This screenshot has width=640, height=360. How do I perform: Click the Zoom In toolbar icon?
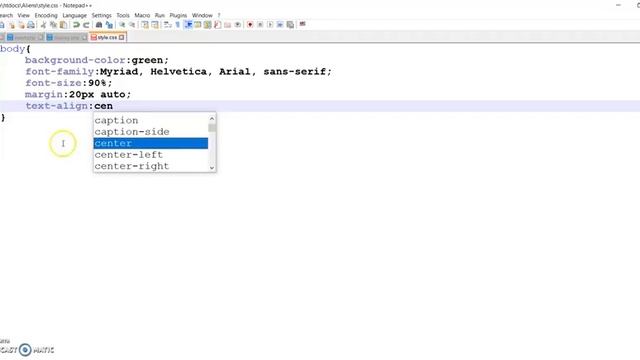pyautogui.click(x=122, y=25)
